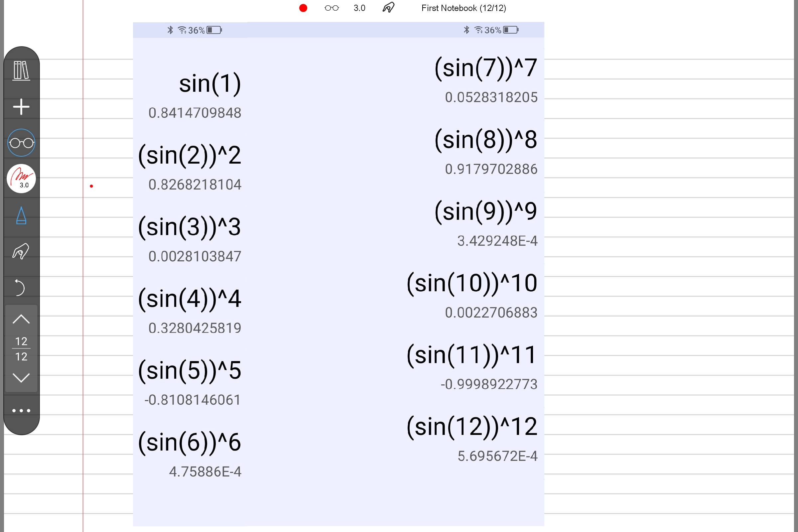Select the (sin(5))^5 expression

point(190,371)
